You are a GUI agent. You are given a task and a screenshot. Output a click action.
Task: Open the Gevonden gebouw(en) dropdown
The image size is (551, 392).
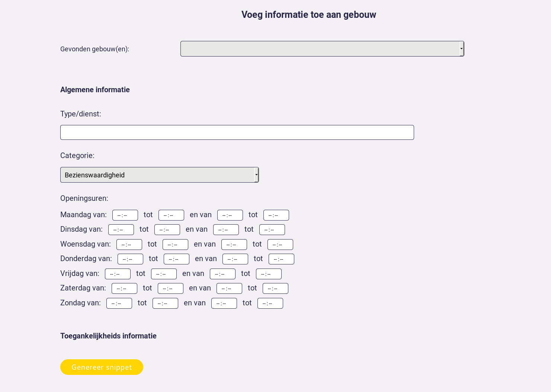click(322, 49)
